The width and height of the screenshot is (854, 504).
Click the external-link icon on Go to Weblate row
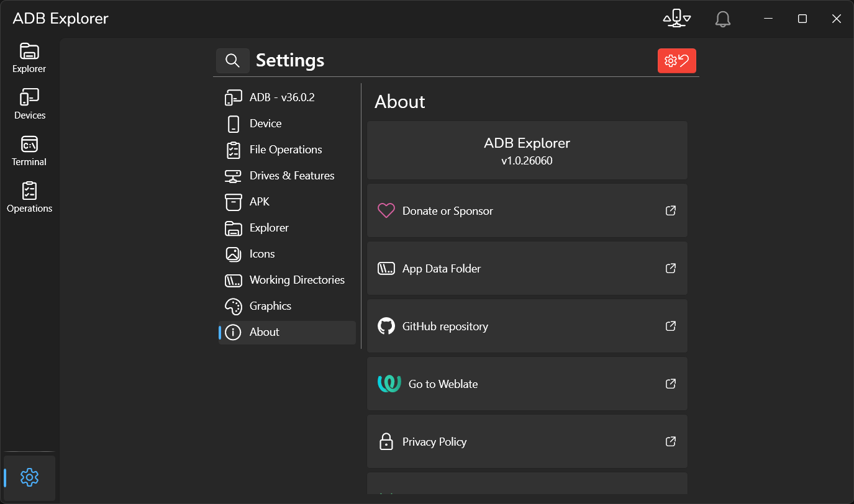coord(671,384)
